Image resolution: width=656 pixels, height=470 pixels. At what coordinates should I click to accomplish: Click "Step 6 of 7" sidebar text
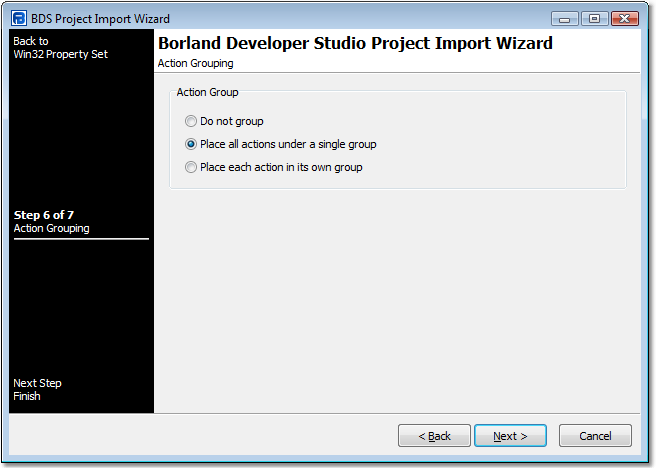point(44,215)
